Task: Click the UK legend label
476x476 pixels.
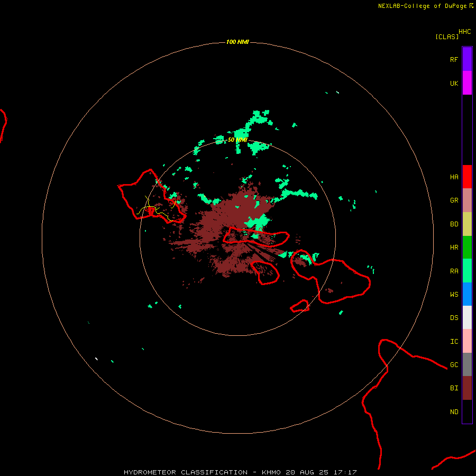Action: 454,83
